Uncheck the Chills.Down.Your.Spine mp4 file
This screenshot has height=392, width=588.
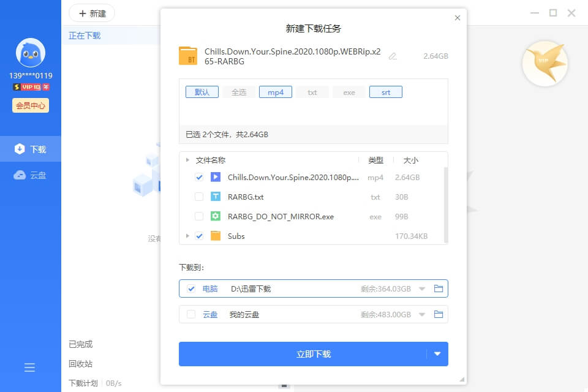199,177
